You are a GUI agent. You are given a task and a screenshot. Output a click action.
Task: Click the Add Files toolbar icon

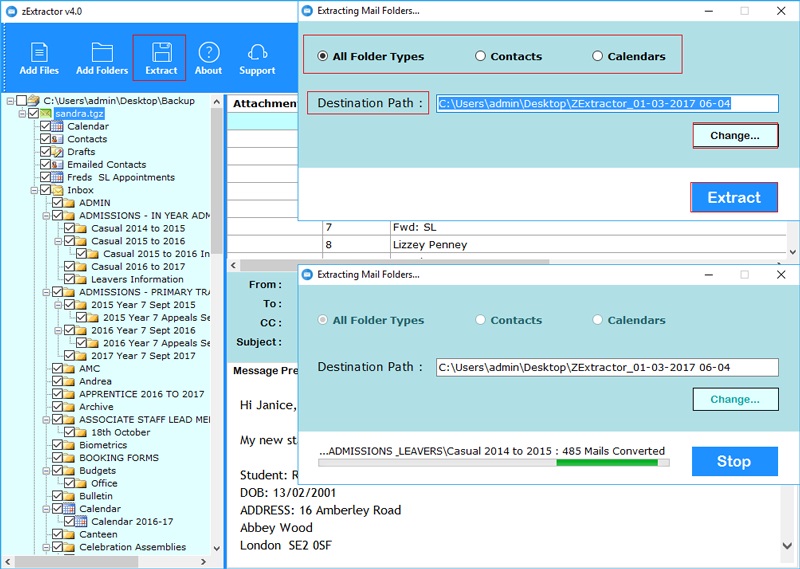(39, 52)
